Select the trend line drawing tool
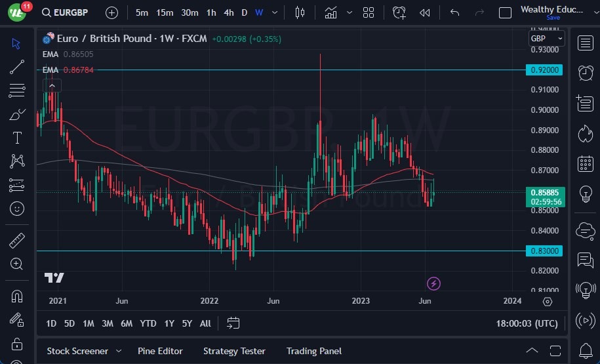600x364 pixels. point(17,67)
